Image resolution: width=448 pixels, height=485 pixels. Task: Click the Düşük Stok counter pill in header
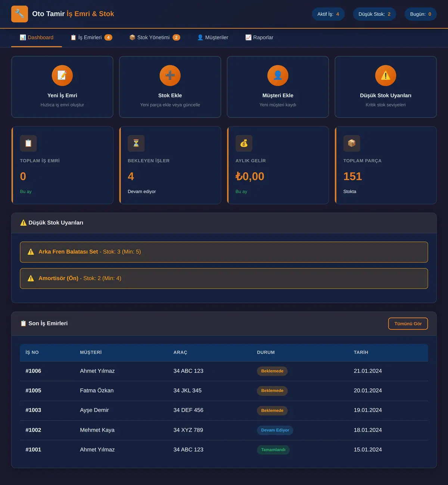click(374, 14)
